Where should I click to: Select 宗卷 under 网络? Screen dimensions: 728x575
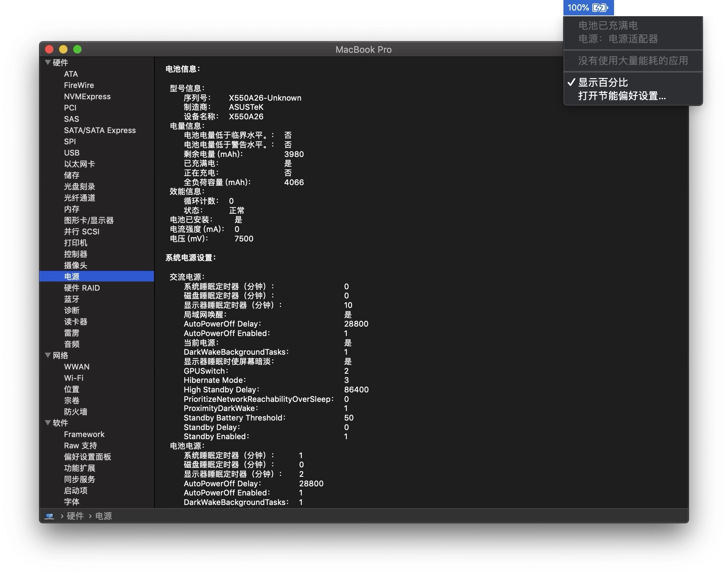(72, 400)
